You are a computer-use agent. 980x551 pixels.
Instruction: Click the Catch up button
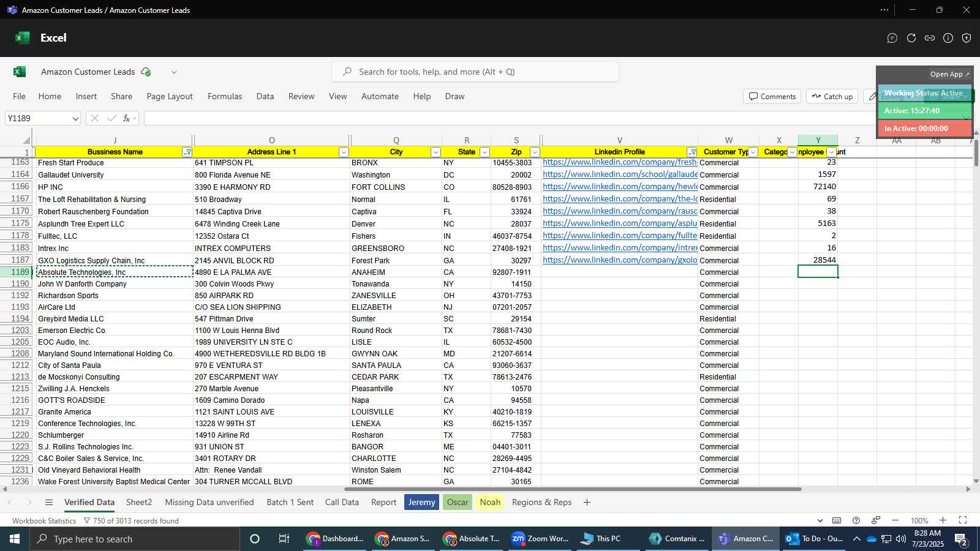(832, 97)
